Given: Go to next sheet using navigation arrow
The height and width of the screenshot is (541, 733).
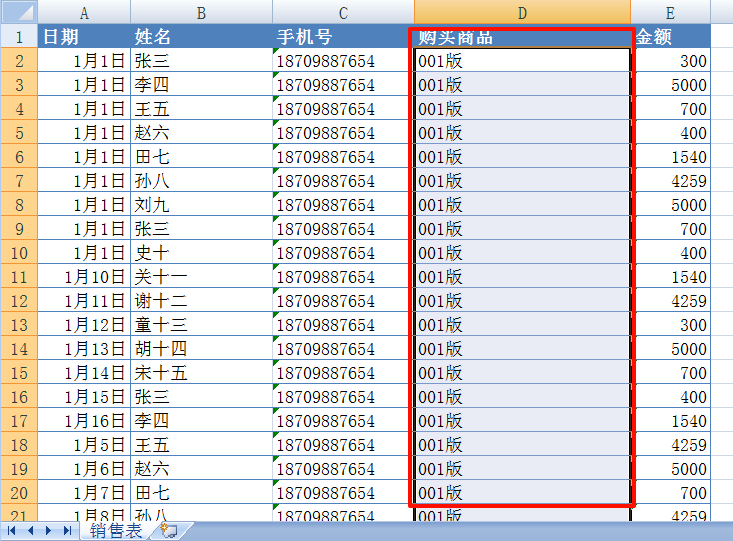Looking at the screenshot, I should (49, 531).
